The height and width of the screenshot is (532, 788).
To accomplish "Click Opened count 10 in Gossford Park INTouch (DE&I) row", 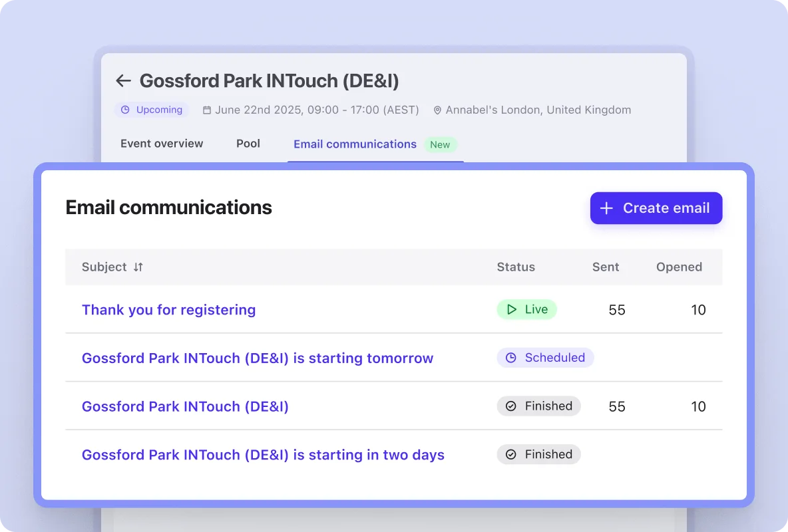I will pyautogui.click(x=698, y=406).
